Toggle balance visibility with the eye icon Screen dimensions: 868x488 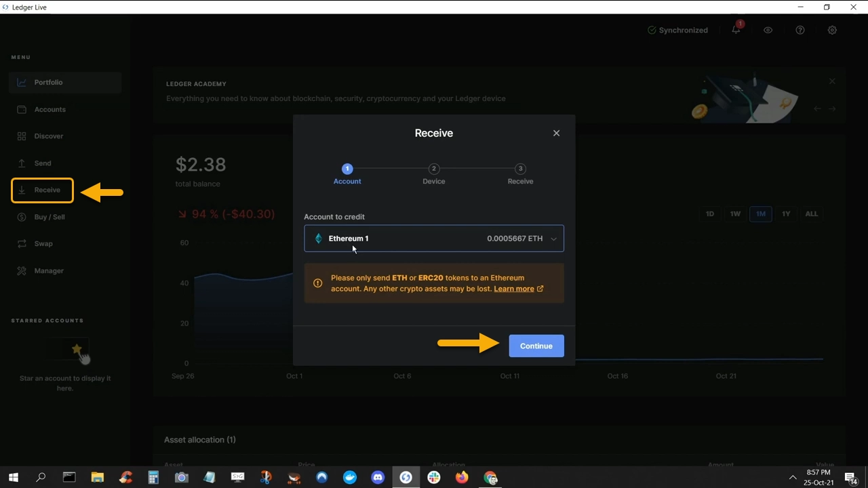click(768, 30)
